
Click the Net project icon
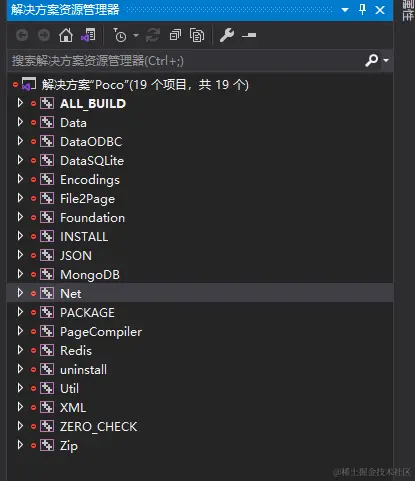[x=47, y=293]
